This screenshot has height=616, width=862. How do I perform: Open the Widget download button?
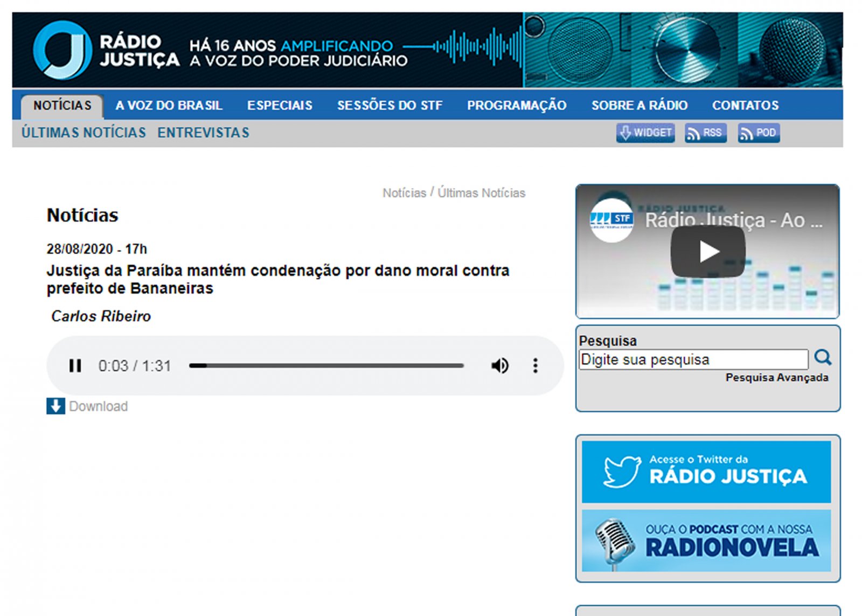(x=645, y=133)
